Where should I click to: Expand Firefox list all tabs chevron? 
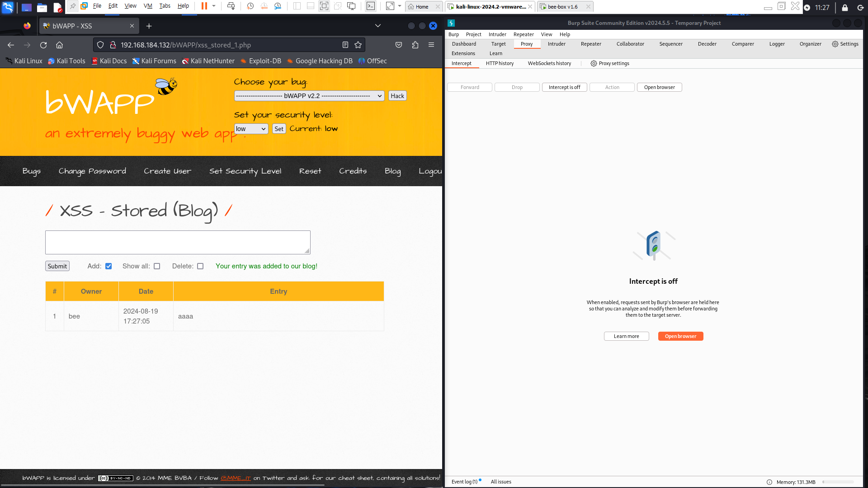click(x=378, y=26)
